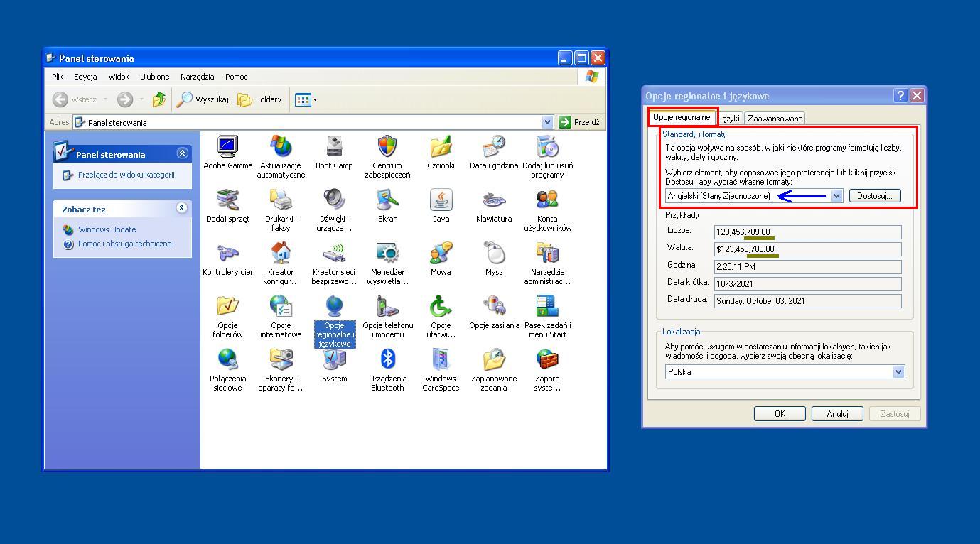Viewport: 980px width, 544px height.
Task: Click the Anuluj button
Action: pos(838,413)
